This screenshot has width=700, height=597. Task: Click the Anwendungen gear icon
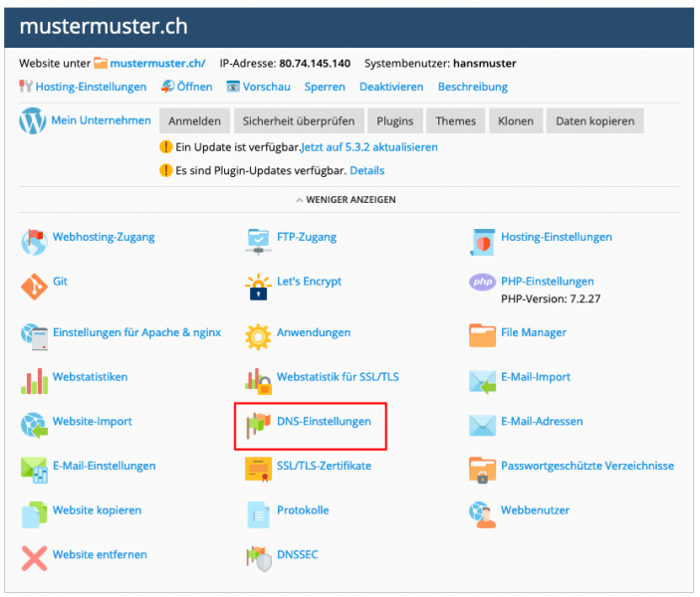[259, 334]
